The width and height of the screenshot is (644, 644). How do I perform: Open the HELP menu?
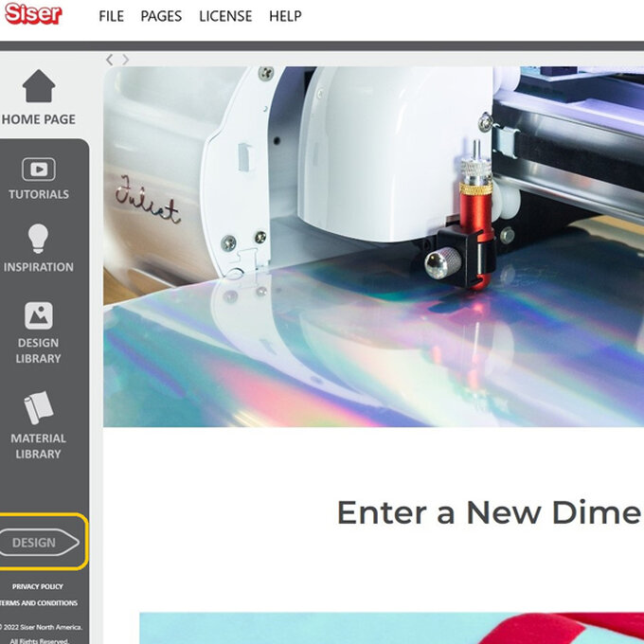coord(285,16)
